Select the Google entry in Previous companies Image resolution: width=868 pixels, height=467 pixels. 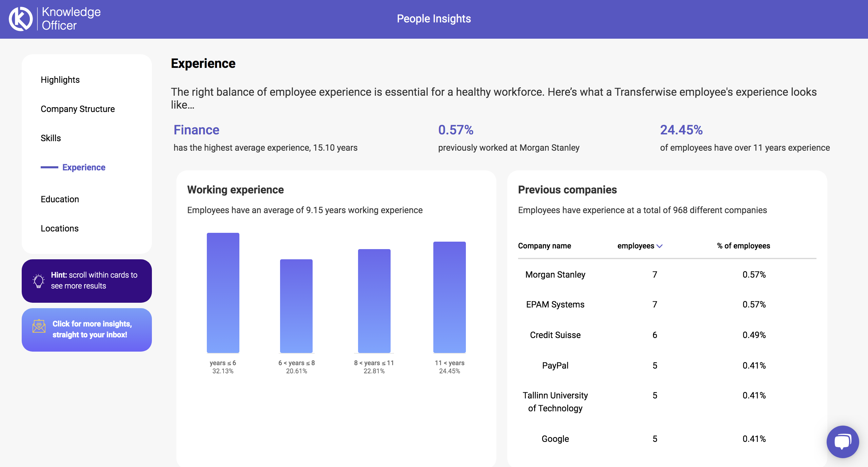[555, 438]
